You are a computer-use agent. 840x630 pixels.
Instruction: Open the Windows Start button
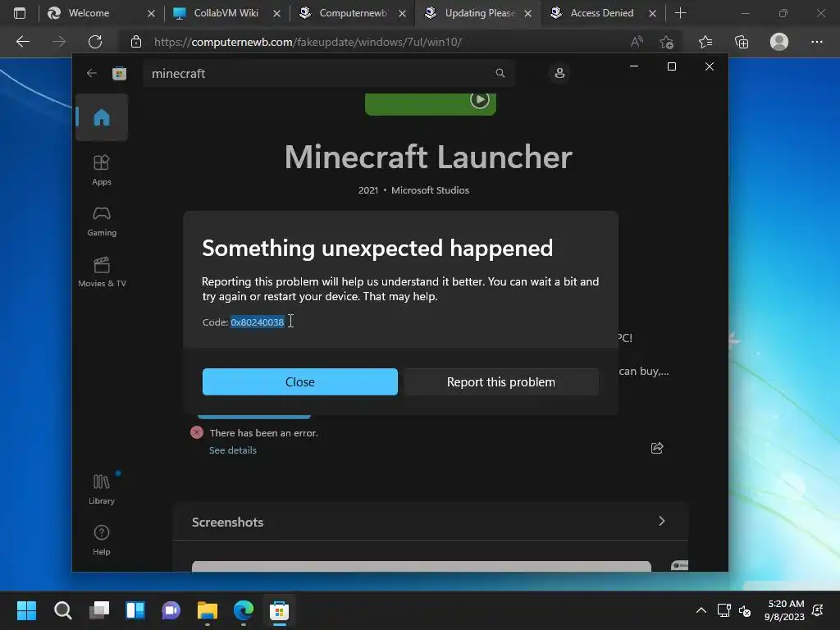pos(26,610)
